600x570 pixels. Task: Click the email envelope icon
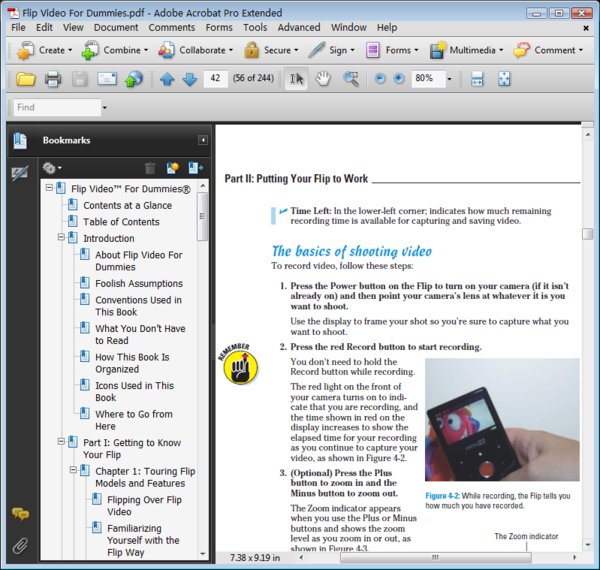107,79
